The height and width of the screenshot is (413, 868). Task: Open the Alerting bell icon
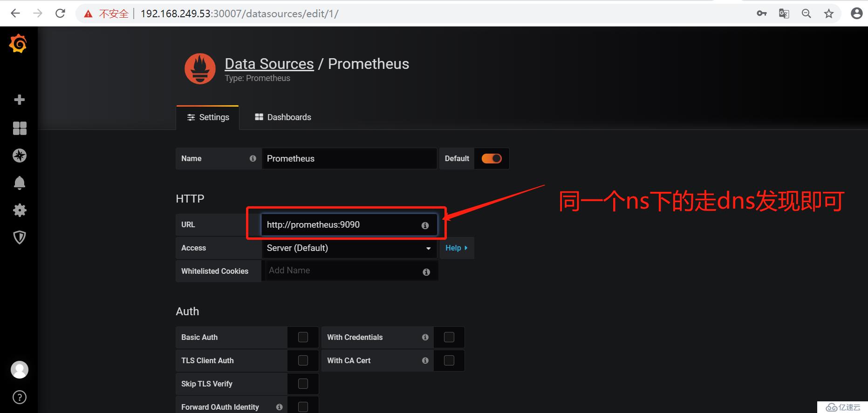[20, 183]
